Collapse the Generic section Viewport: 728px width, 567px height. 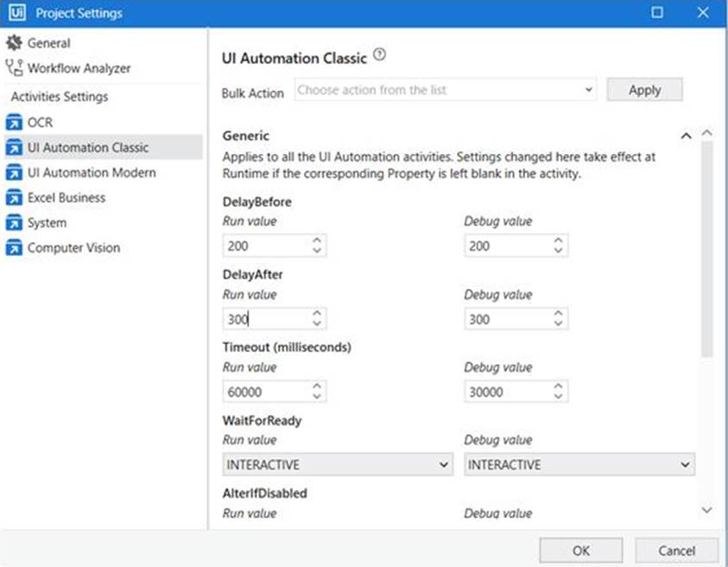click(x=686, y=137)
